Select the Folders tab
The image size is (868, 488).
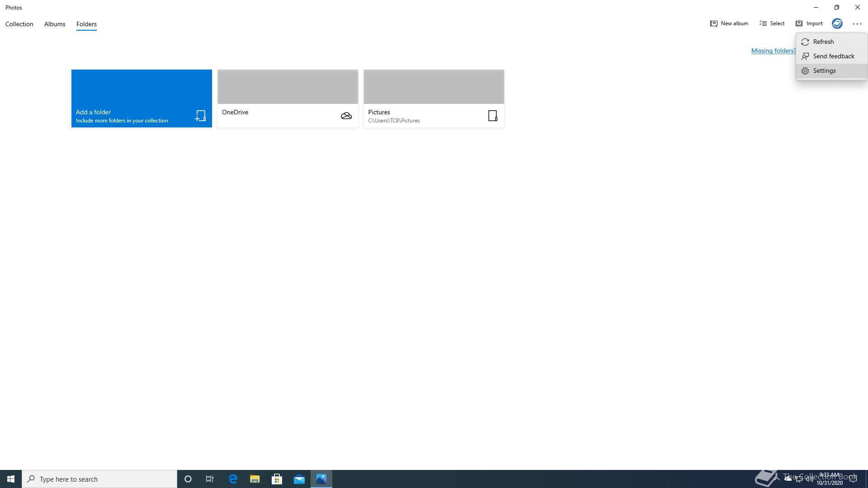[x=86, y=24]
